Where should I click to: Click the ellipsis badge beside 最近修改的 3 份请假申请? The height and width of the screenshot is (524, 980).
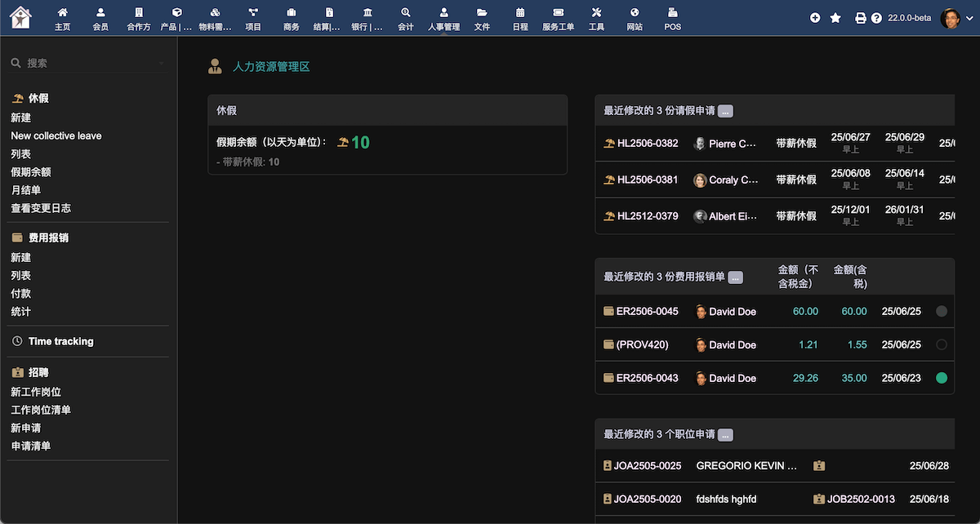click(x=726, y=111)
